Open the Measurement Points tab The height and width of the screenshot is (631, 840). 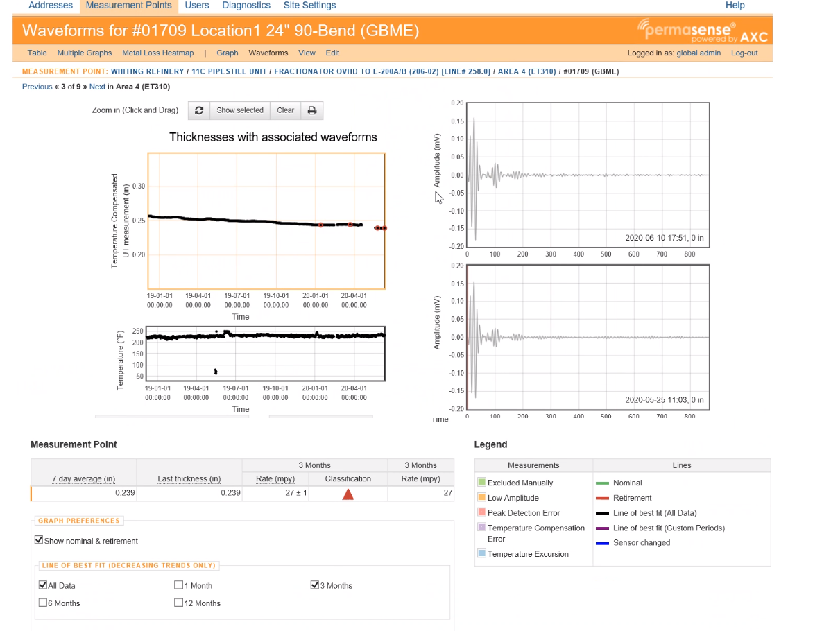(129, 6)
